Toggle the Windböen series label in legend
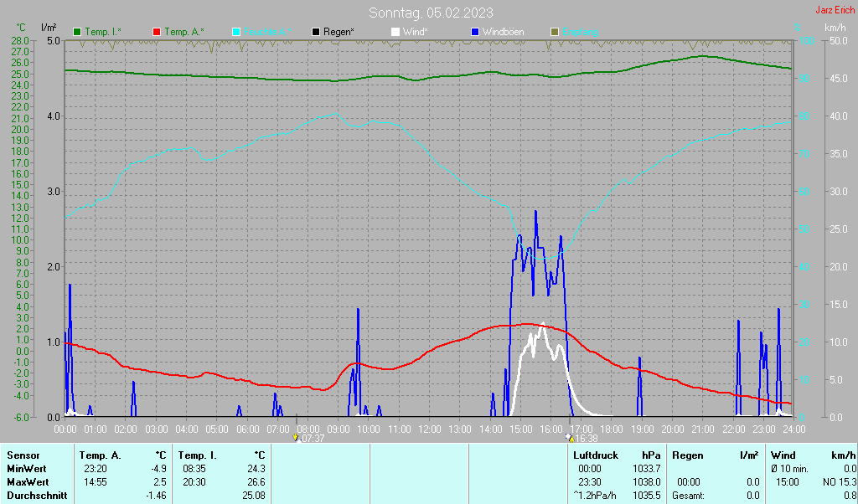The width and height of the screenshot is (858, 504). 503,32
